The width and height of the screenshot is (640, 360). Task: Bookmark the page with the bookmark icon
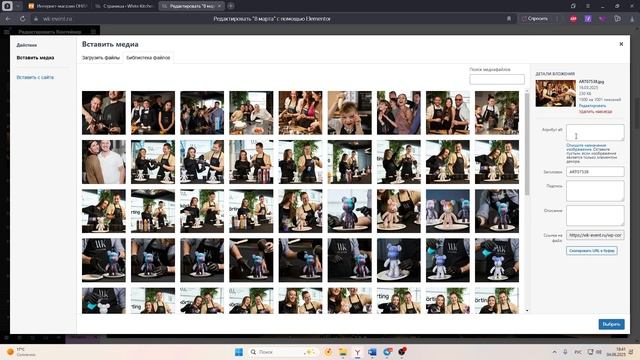(509, 19)
